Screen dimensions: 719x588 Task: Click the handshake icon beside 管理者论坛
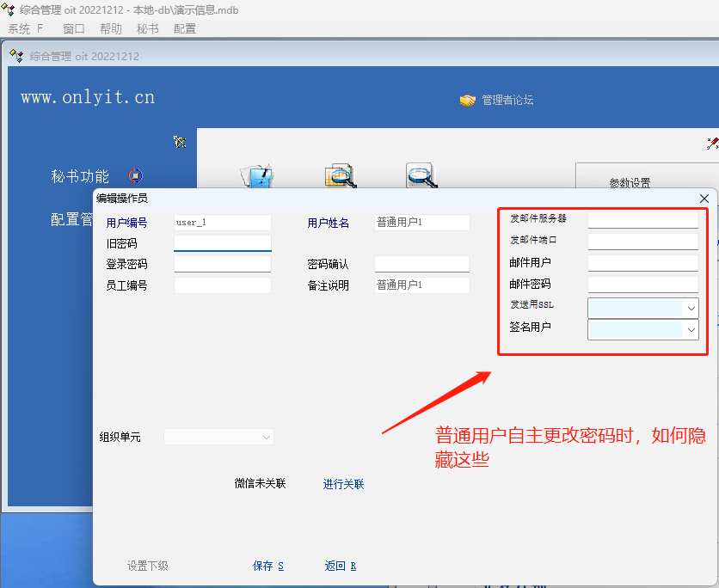(x=467, y=101)
